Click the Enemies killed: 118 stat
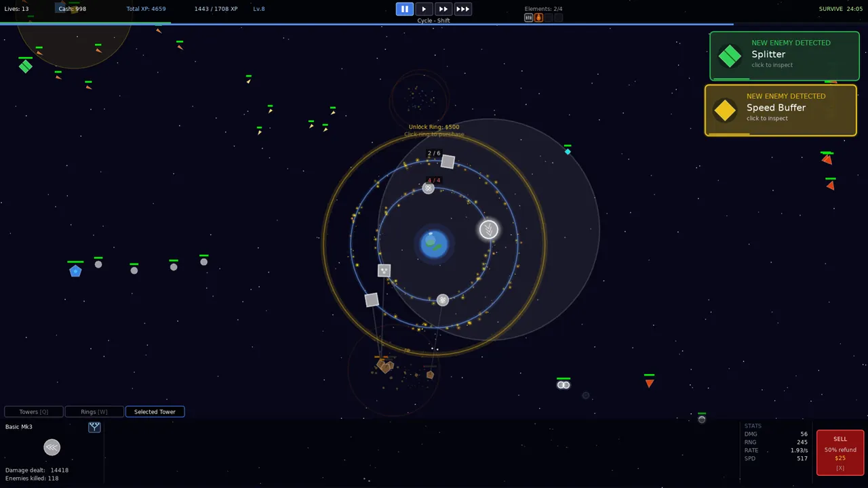 click(x=32, y=479)
